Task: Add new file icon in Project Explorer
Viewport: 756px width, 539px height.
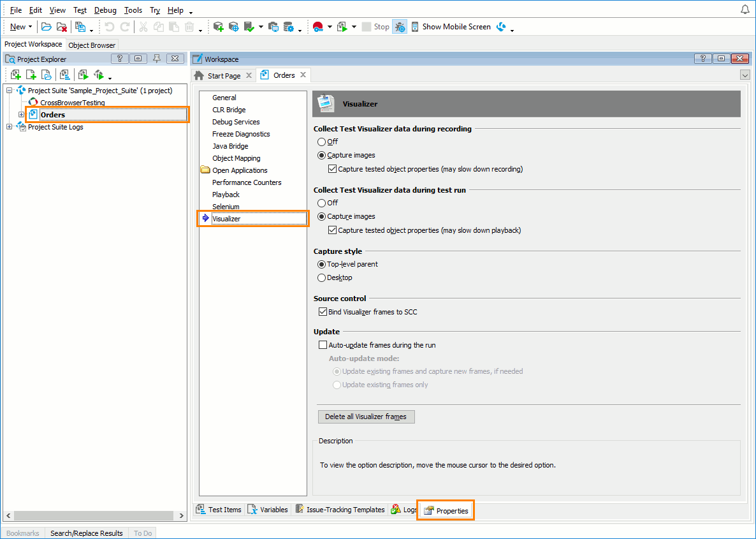Action: click(x=31, y=75)
